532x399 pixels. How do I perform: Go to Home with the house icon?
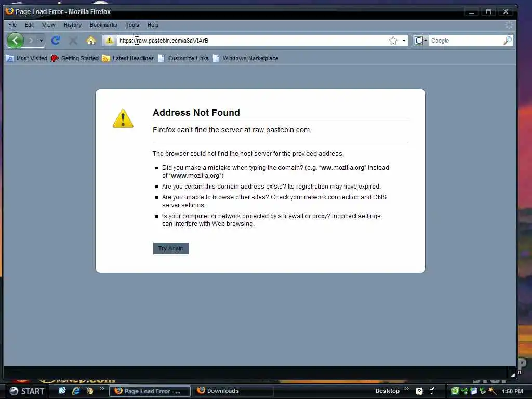pos(90,41)
